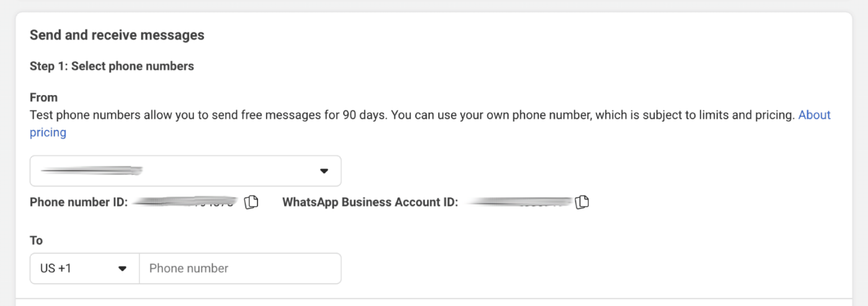Click the word 'pricing' on second line
Image resolution: width=868 pixels, height=306 pixels.
pyautogui.click(x=48, y=132)
